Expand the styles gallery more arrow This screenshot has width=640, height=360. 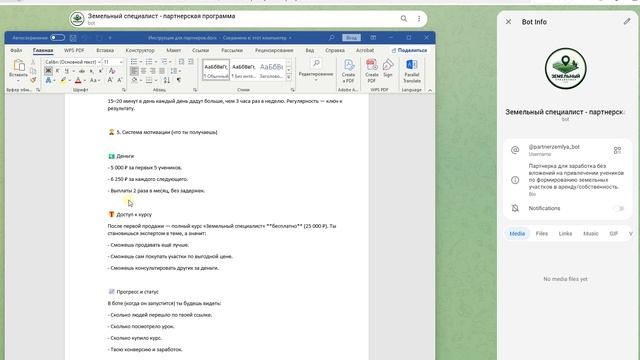click(x=289, y=77)
